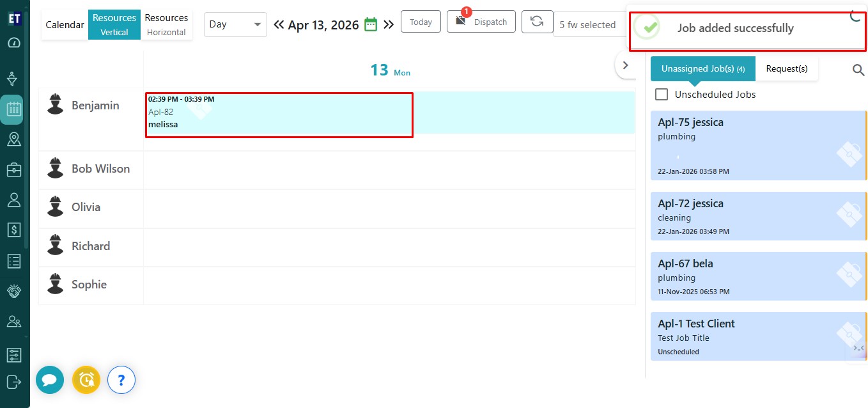Viewport: 868px width, 408px height.
Task: Click the logout icon in sidebar
Action: tap(13, 382)
